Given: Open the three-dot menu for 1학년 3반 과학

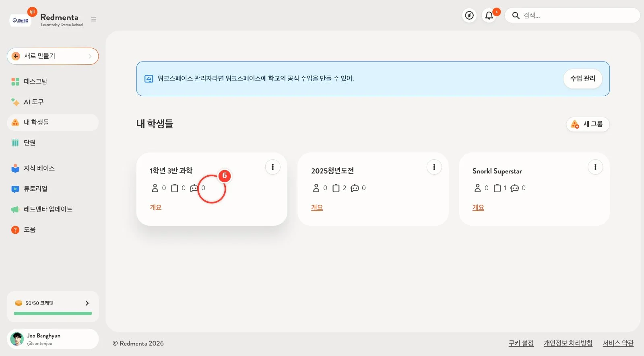Looking at the screenshot, I should pyautogui.click(x=272, y=167).
